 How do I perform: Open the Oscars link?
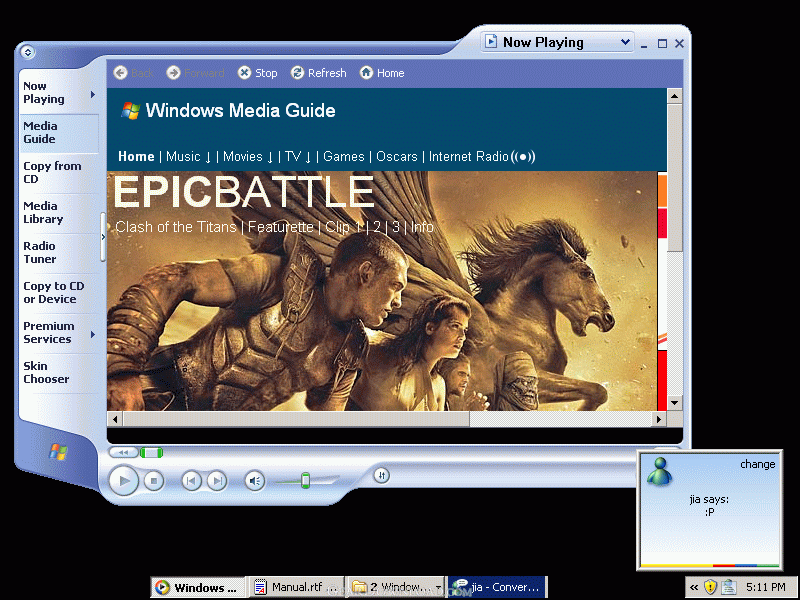click(x=396, y=157)
